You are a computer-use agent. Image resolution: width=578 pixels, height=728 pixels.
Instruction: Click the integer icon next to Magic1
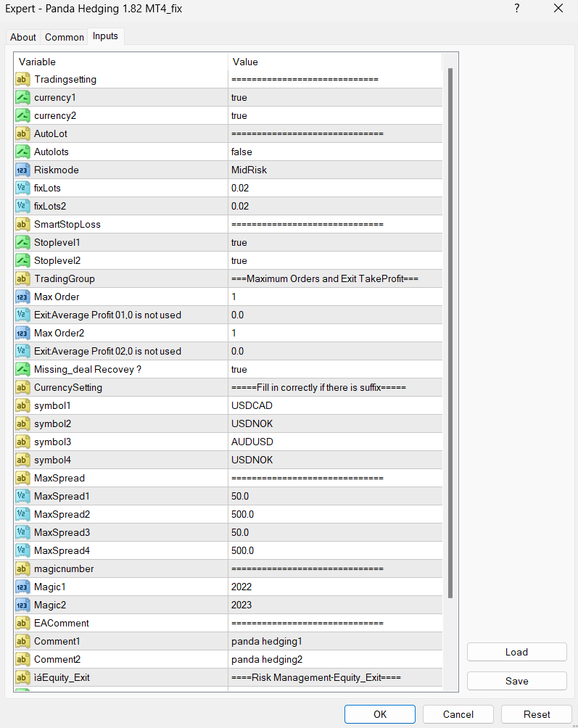tap(22, 587)
